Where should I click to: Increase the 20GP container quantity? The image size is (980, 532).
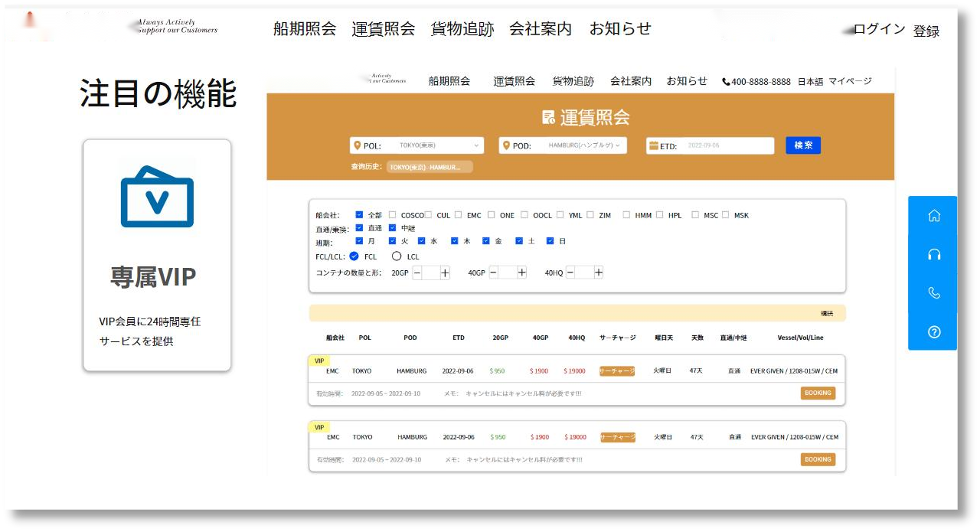tap(445, 273)
